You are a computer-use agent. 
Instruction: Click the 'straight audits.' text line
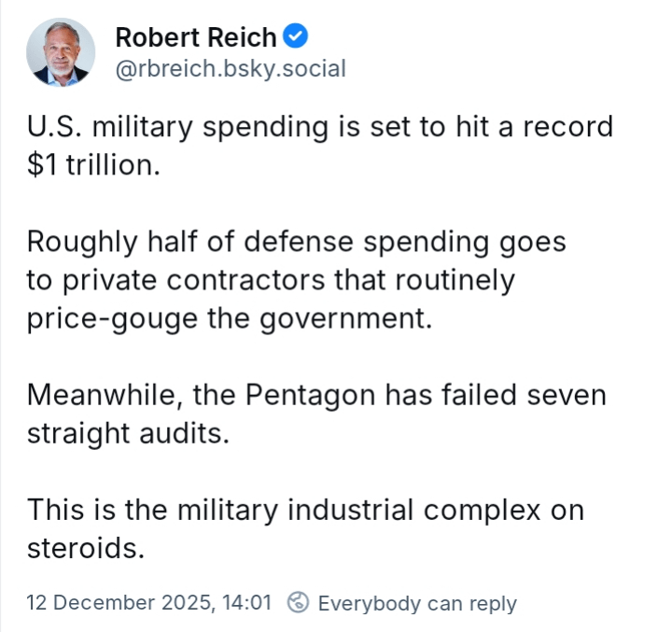(128, 433)
